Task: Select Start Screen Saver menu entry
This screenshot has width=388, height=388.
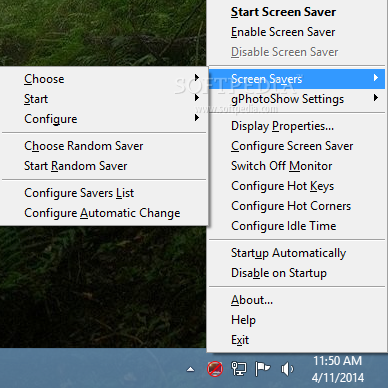Action: coord(297,12)
